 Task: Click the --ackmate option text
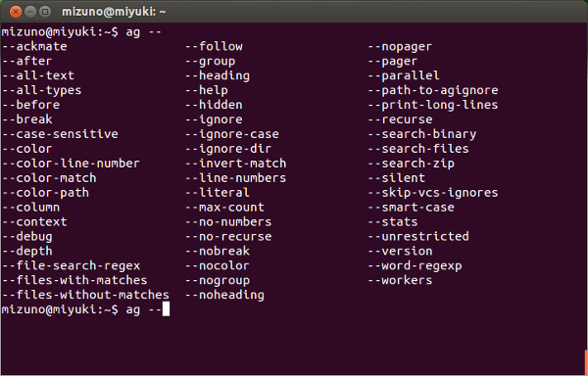click(34, 46)
